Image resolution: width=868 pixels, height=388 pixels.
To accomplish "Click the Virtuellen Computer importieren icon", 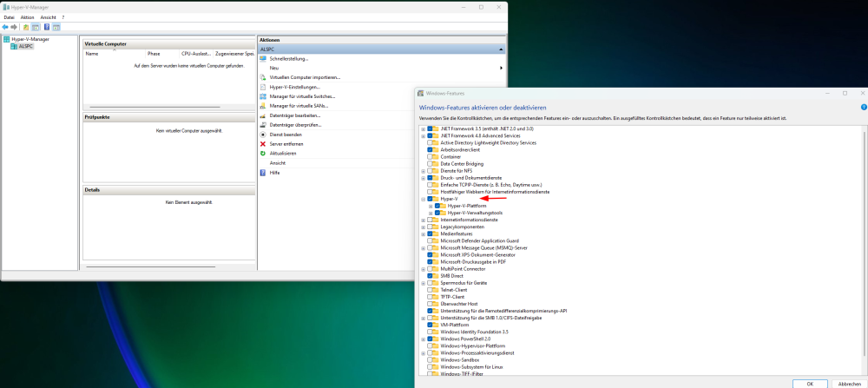I will coord(264,77).
